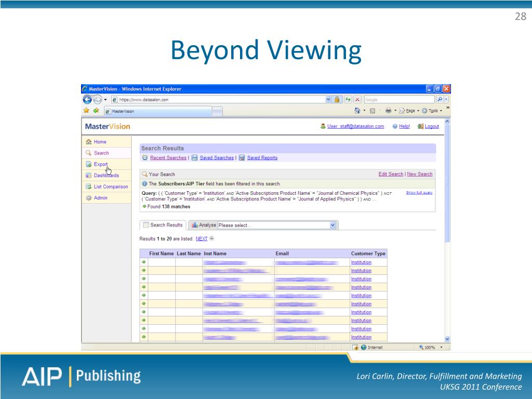Click scrollbar up arrow button
Image resolution: width=532 pixels, height=399 pixels.
coord(447,121)
